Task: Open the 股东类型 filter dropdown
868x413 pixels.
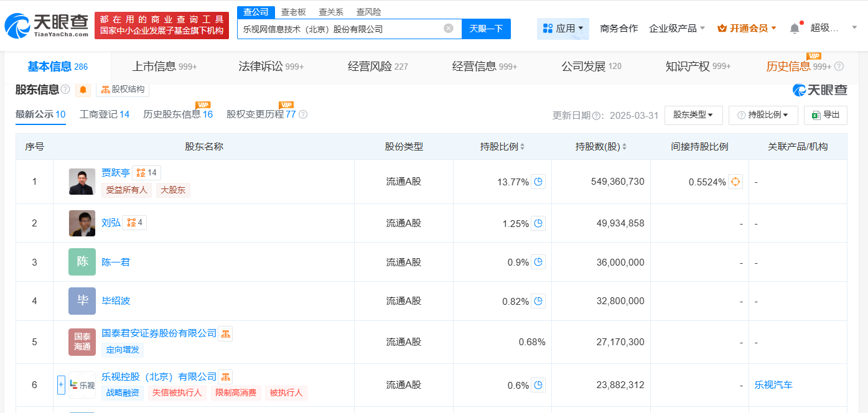Action: [x=693, y=115]
